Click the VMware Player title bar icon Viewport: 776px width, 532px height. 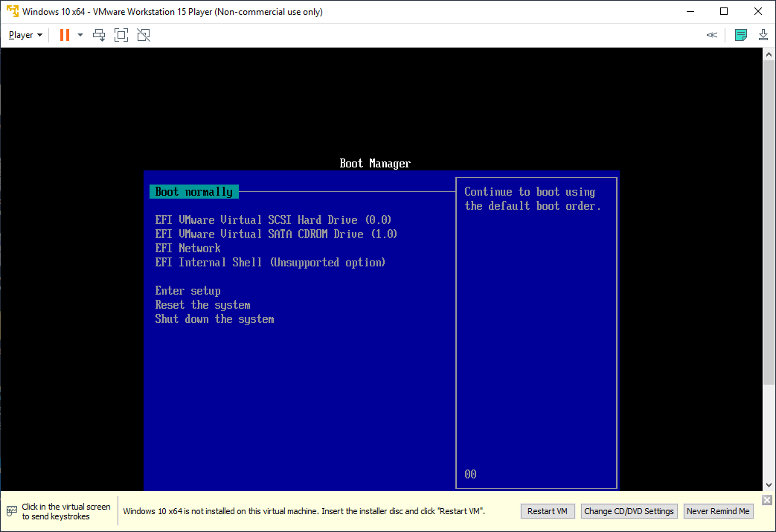(x=13, y=11)
